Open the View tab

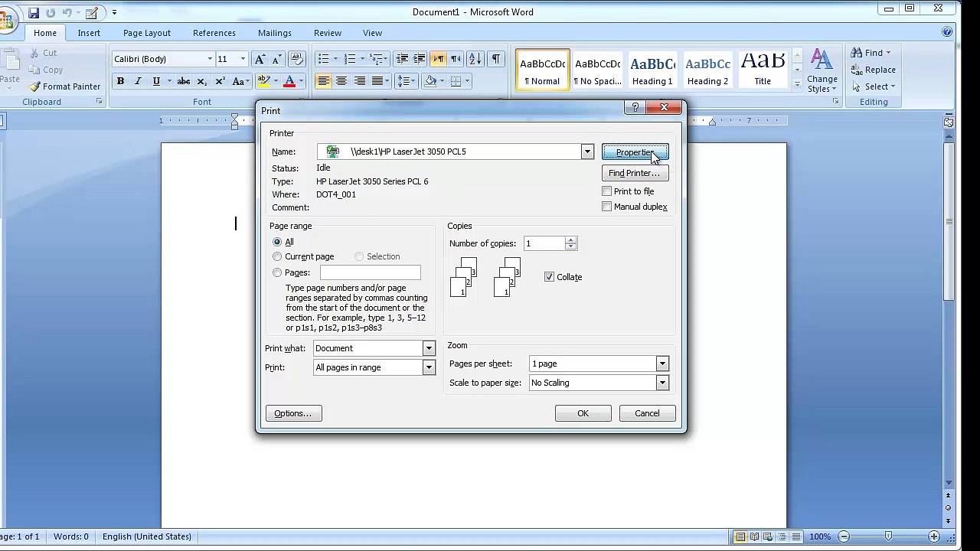[373, 33]
